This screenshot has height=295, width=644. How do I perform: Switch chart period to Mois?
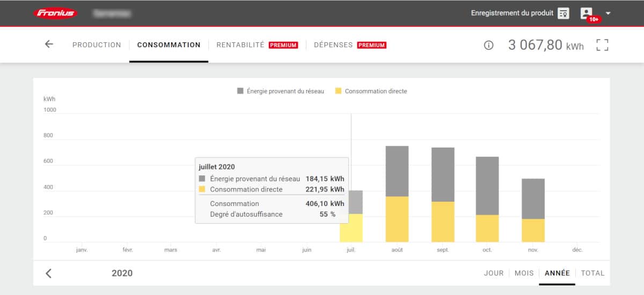click(x=524, y=273)
